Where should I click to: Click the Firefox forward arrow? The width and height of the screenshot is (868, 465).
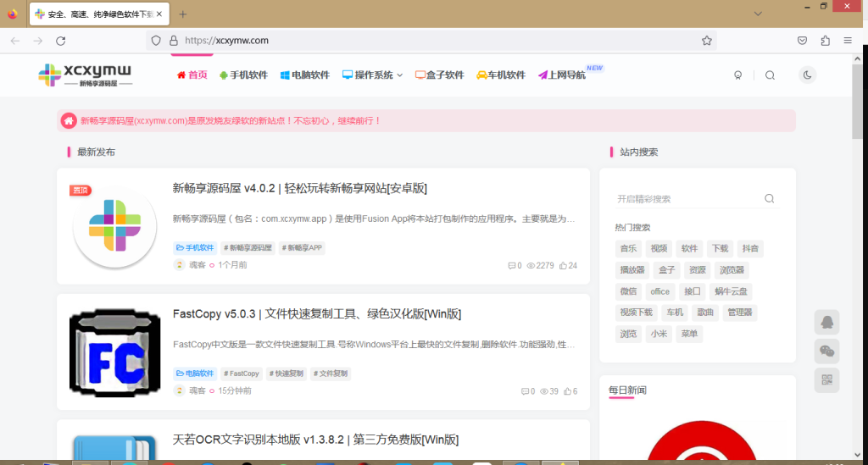[x=37, y=41]
